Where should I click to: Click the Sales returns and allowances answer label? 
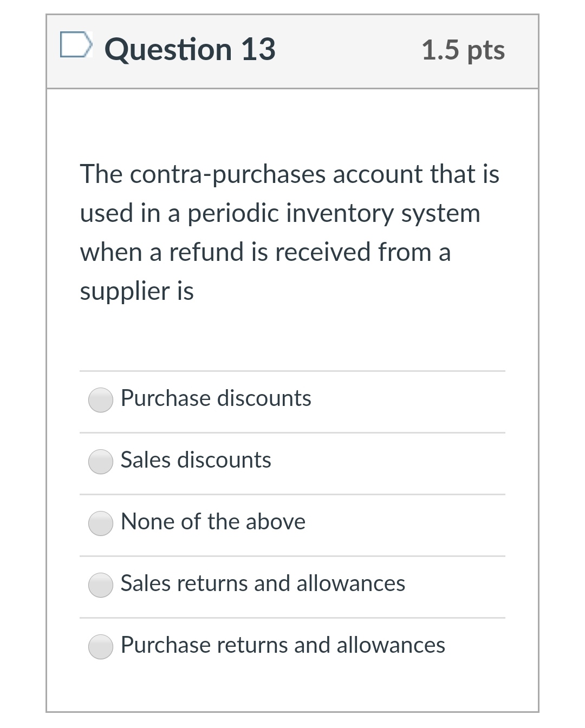pyautogui.click(x=263, y=585)
